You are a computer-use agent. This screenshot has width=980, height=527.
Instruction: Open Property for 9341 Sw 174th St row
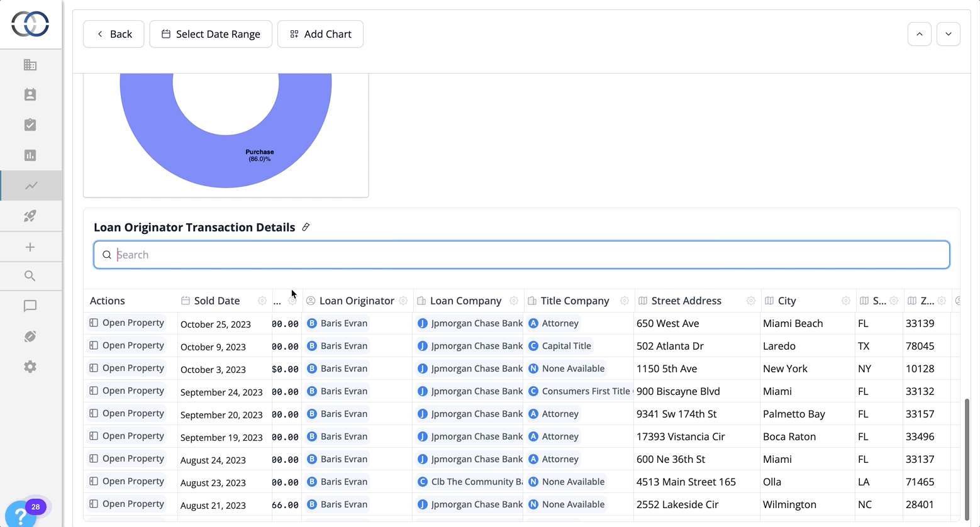point(126,413)
